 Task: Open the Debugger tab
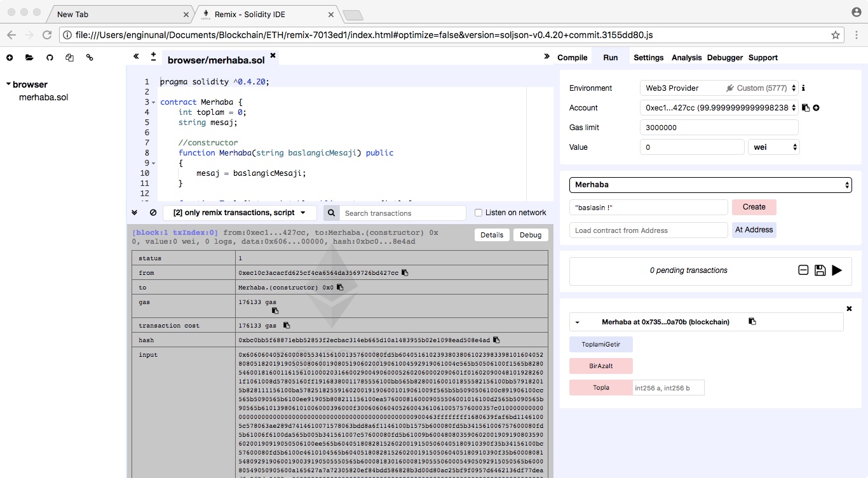724,58
